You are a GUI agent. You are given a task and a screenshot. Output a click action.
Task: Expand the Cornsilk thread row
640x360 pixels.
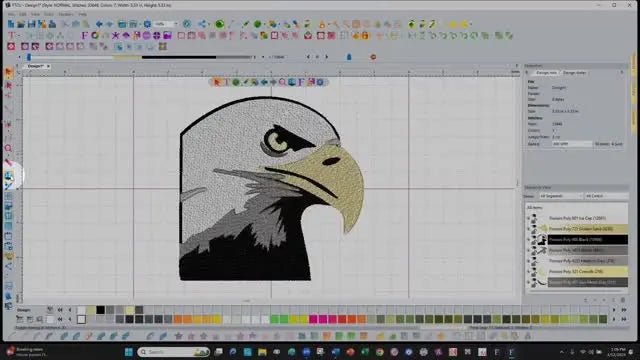click(x=528, y=271)
